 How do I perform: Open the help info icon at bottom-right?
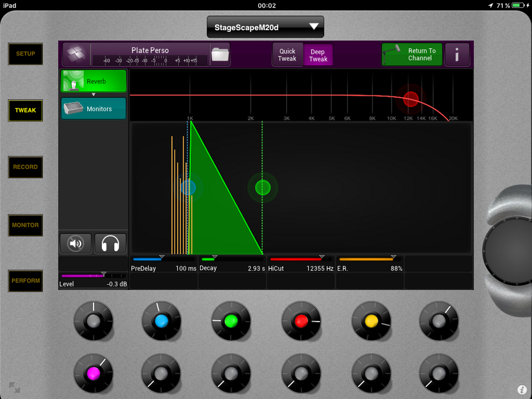pyautogui.click(x=522, y=390)
